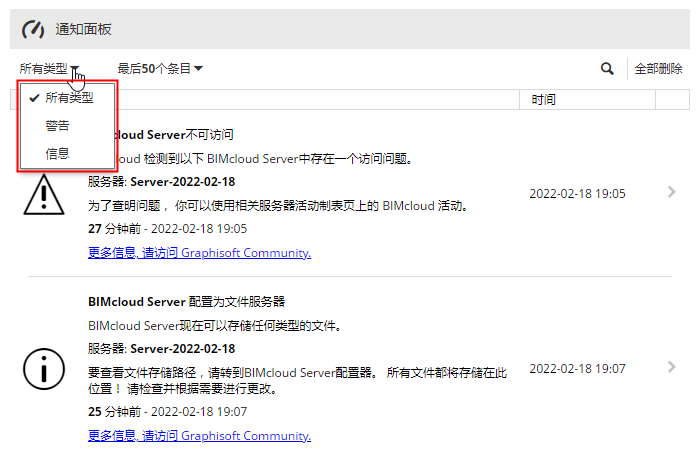Click timestamp 2022-02-18 19:05 in time column
This screenshot has height=468, width=700.
click(x=577, y=194)
